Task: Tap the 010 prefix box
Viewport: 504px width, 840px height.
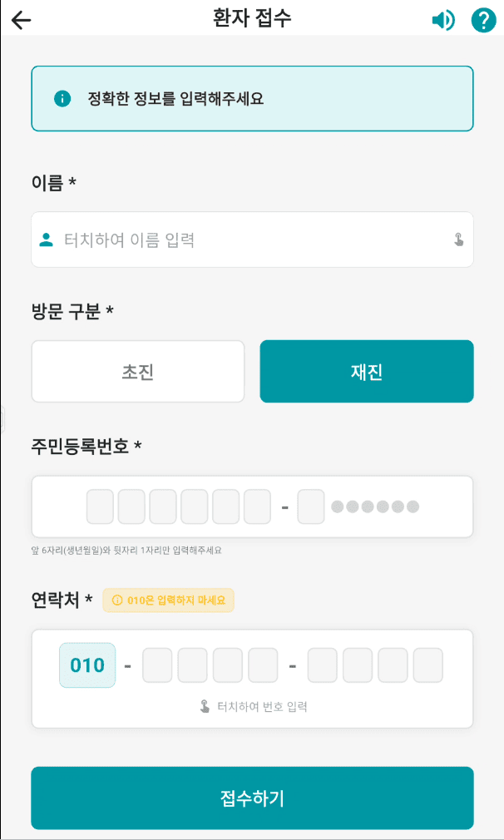Action: pyautogui.click(x=87, y=665)
